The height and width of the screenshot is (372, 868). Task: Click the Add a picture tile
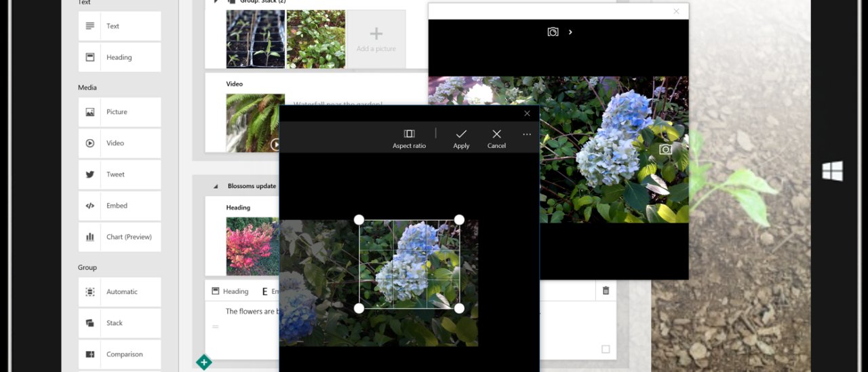(x=376, y=39)
